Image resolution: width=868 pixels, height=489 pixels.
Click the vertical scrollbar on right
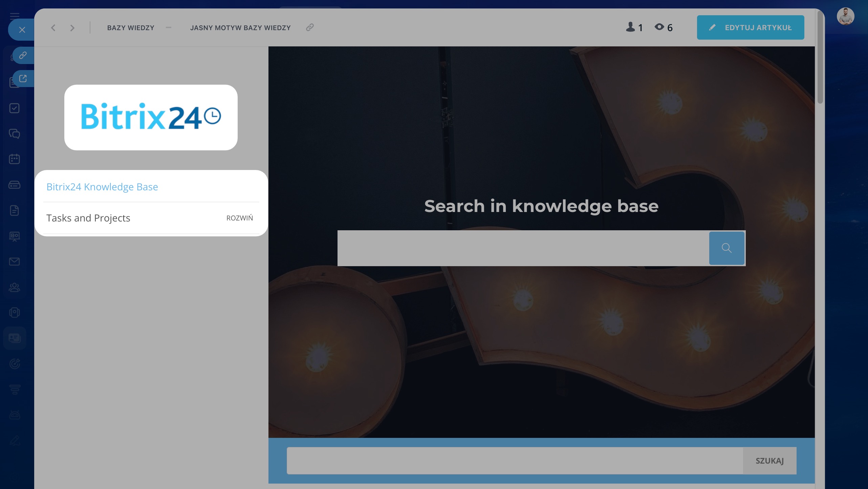[820, 58]
